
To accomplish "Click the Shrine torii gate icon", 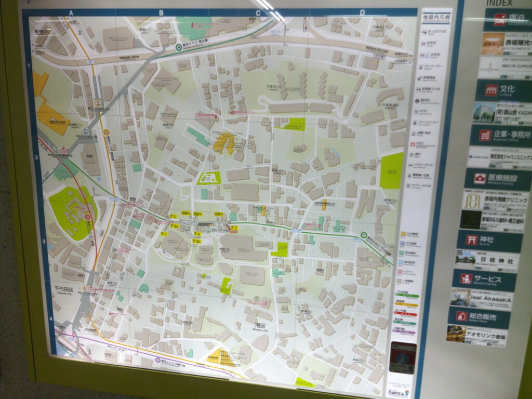I will tap(472, 240).
